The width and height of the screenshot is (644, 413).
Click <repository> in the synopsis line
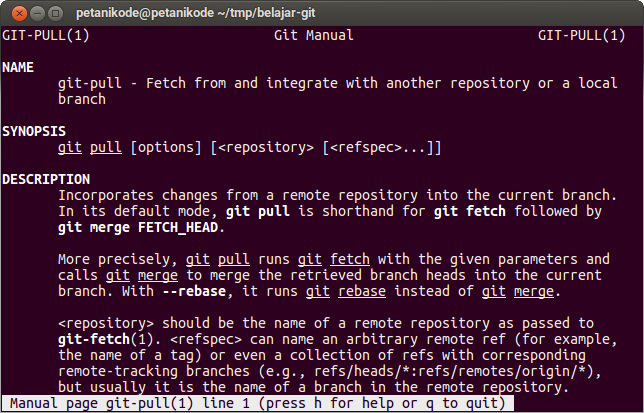262,147
